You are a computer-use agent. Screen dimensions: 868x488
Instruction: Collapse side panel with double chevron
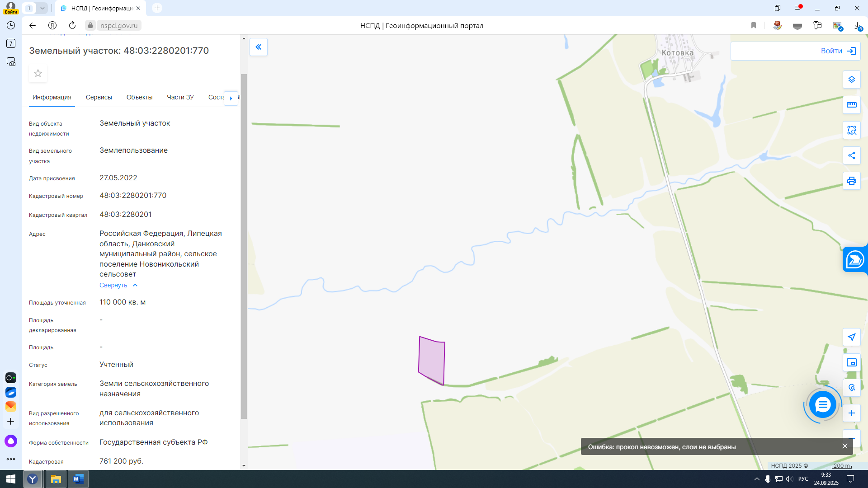point(259,47)
